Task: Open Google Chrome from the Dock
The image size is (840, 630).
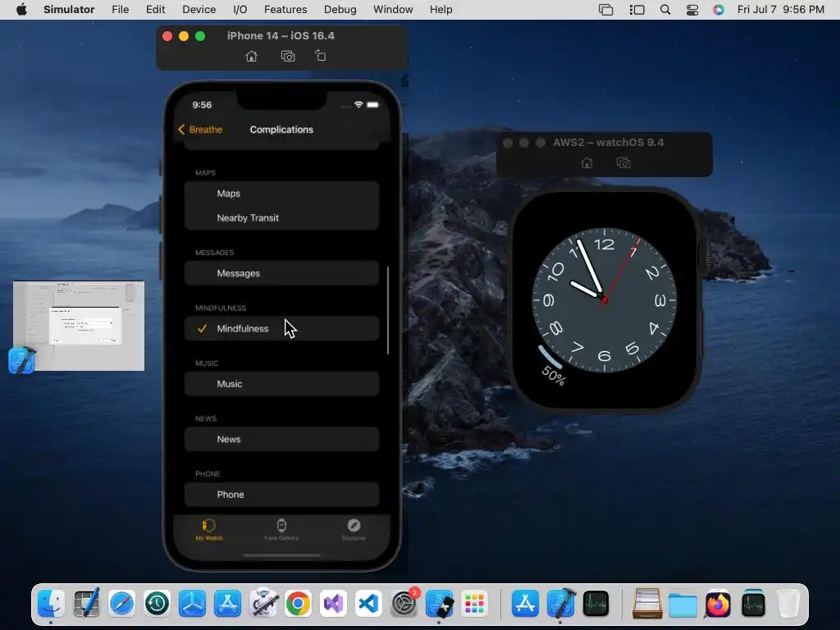Action: (x=298, y=604)
